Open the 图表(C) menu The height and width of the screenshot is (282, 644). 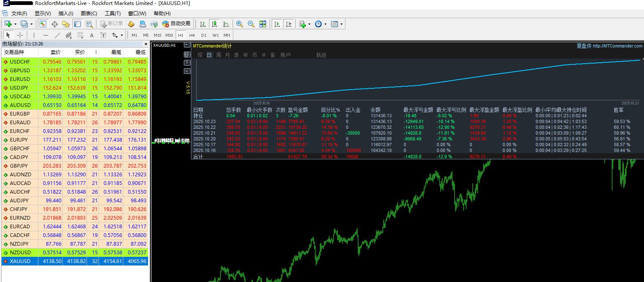[89, 14]
